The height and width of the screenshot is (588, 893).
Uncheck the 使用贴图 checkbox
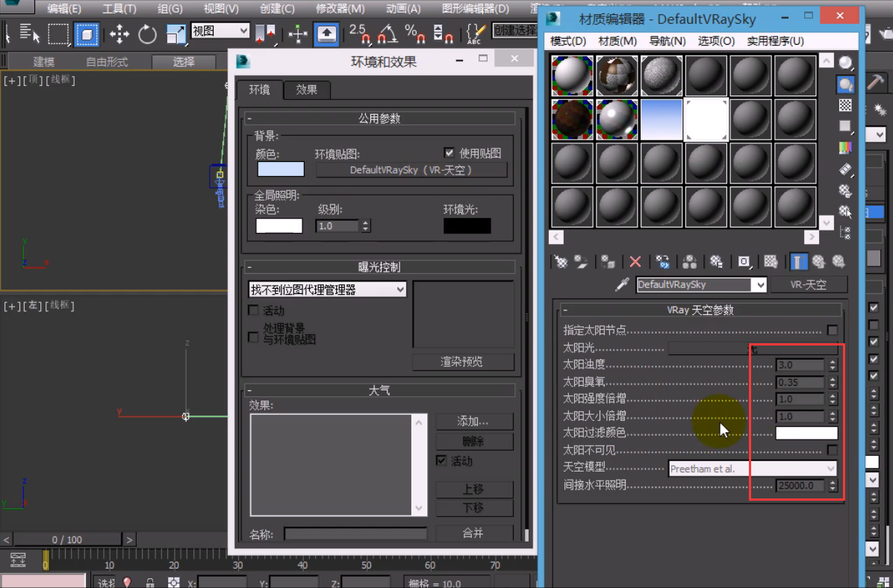click(449, 152)
